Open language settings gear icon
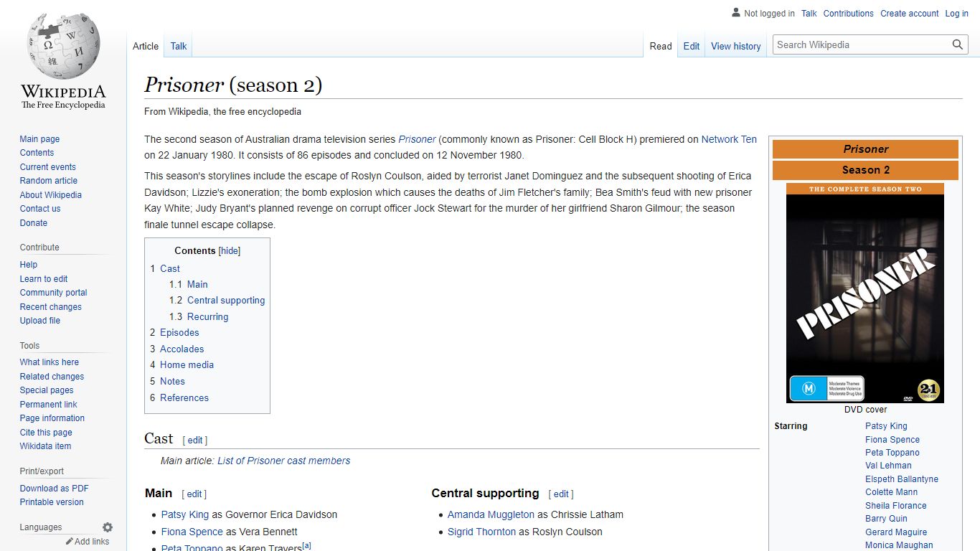The height and width of the screenshot is (551, 980). pyautogui.click(x=108, y=527)
